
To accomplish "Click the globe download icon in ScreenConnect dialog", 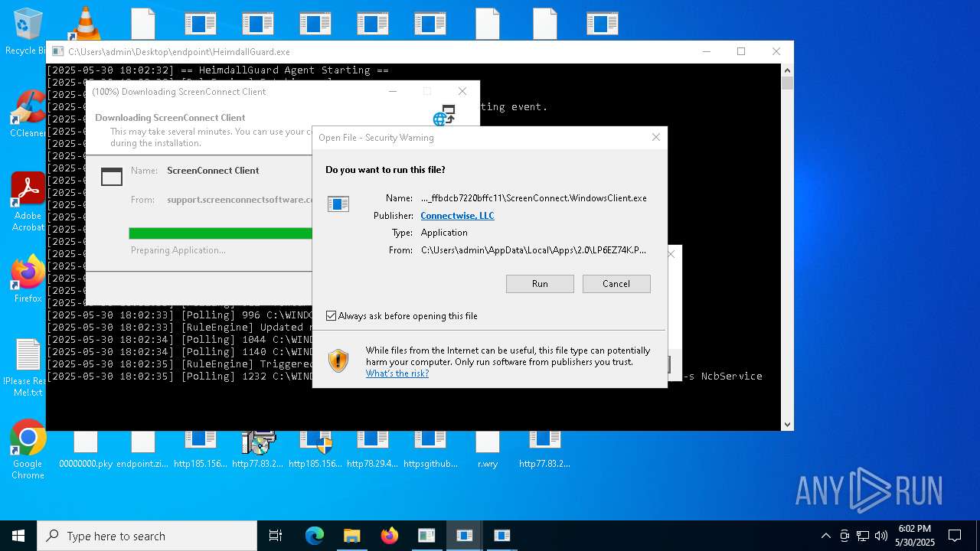I will (x=444, y=116).
